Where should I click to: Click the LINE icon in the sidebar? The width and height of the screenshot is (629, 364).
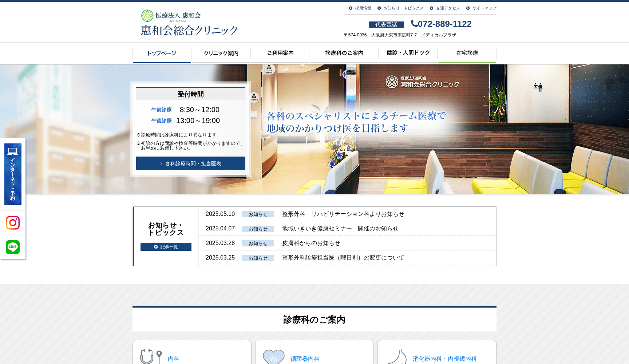tap(13, 247)
